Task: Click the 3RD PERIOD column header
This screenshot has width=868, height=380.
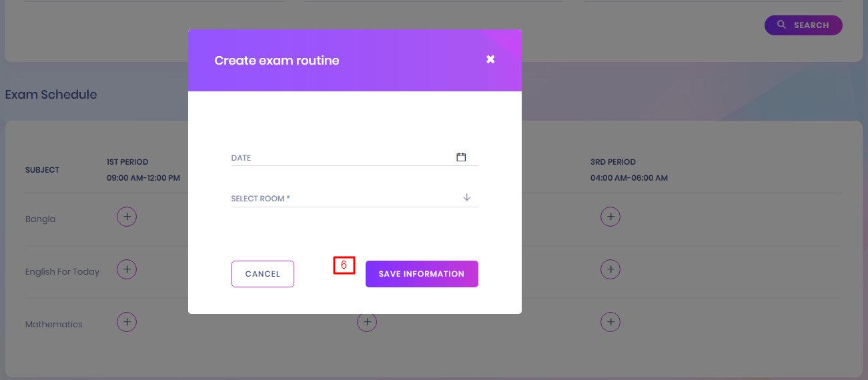Action: click(613, 162)
